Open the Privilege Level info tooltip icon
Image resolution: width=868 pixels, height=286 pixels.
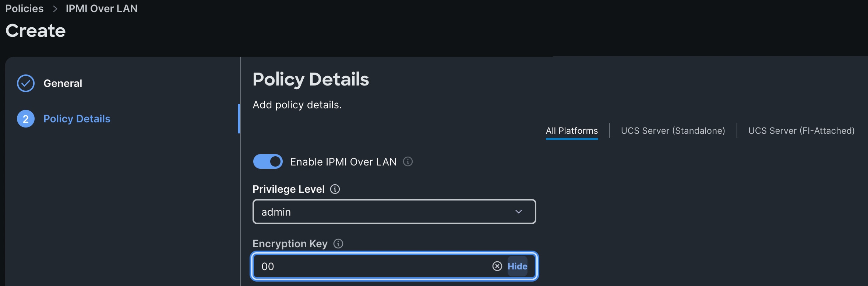(335, 189)
